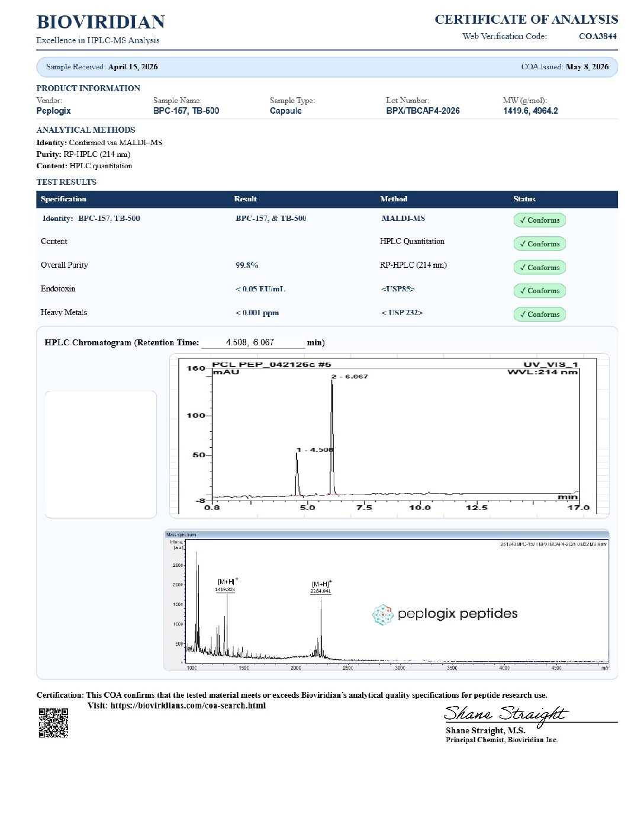Viewport: 644px width, 834px height.
Task: Click the Sample Received April 15, 2026 text
Action: [x=102, y=67]
